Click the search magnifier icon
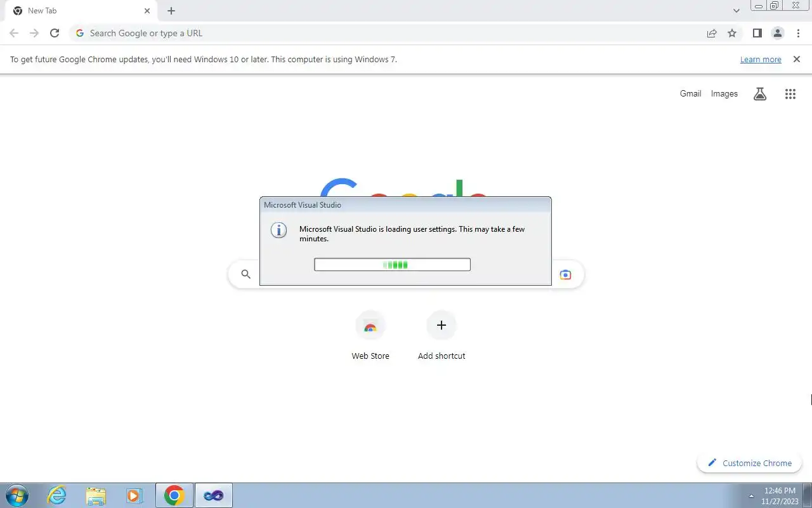 246,274
